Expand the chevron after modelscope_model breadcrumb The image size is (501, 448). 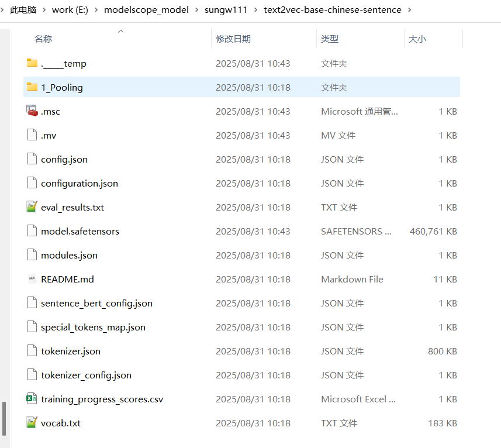click(197, 10)
